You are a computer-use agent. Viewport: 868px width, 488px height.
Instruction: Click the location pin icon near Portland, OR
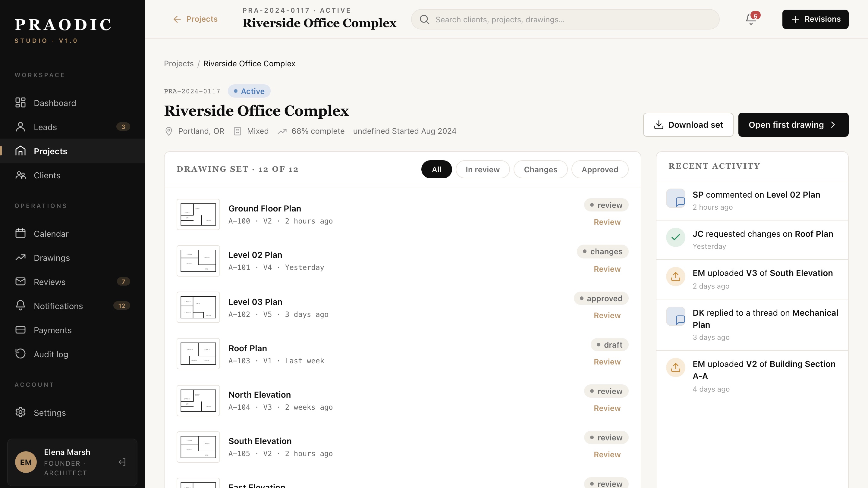point(169,131)
